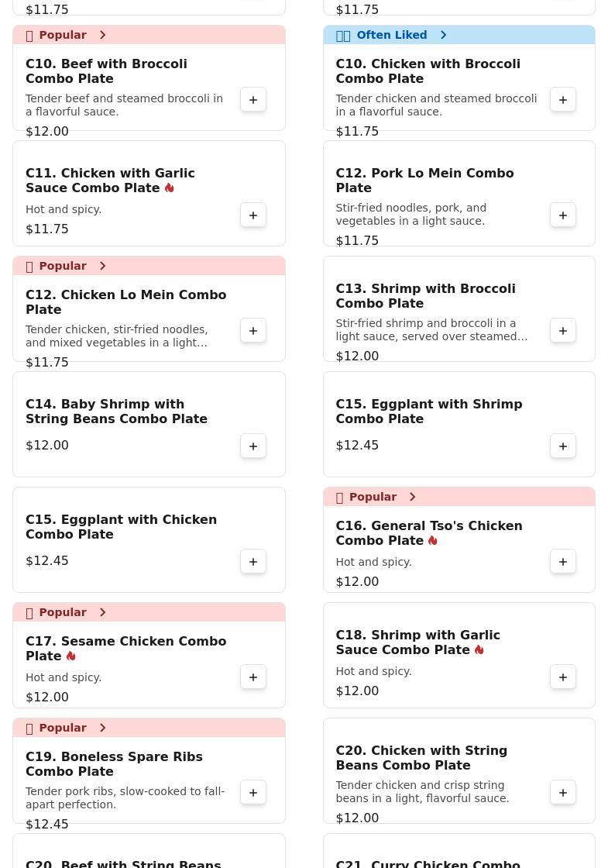Add Pork Lo Mein Combo Plate

pos(563,215)
